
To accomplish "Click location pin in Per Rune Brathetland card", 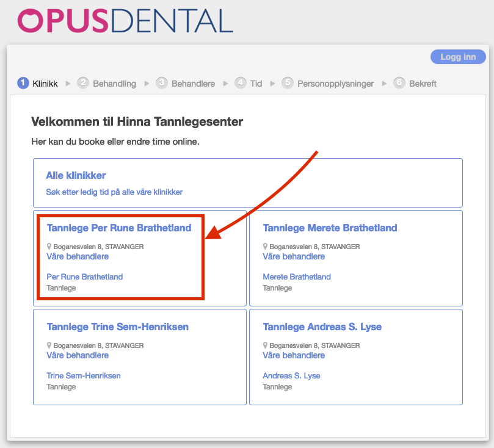I will (x=49, y=247).
